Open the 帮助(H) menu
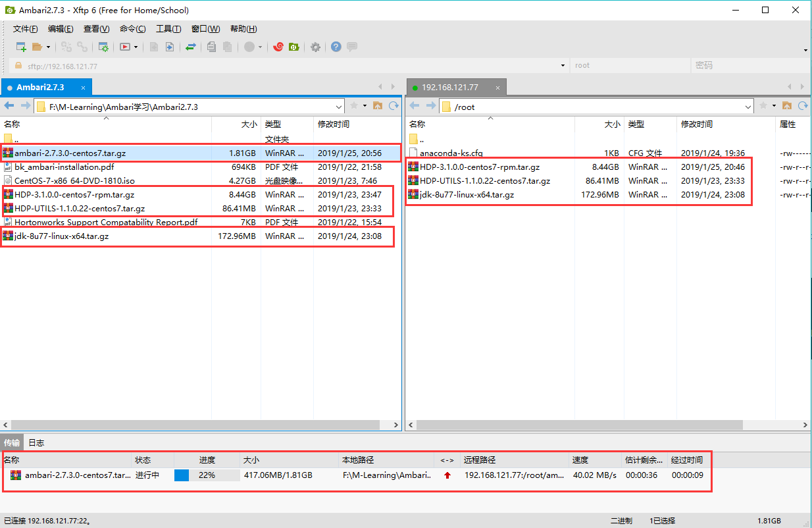The image size is (812, 528). (x=243, y=29)
